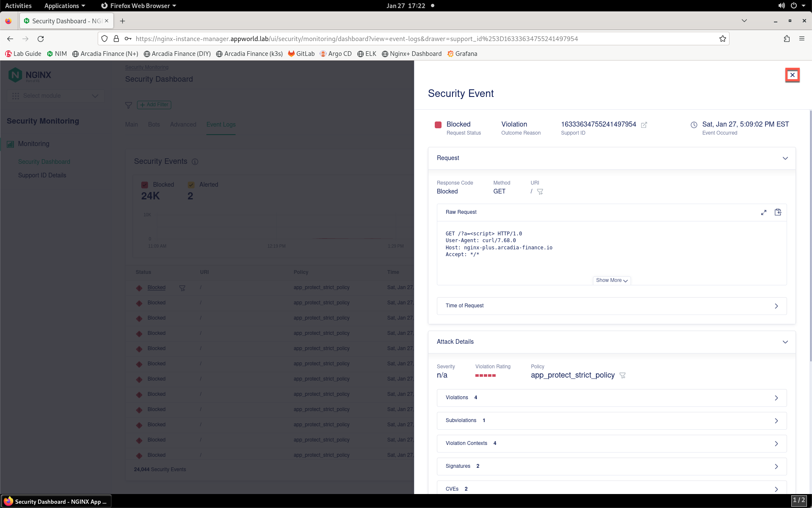Expand the Violation Contexts row

point(612,444)
